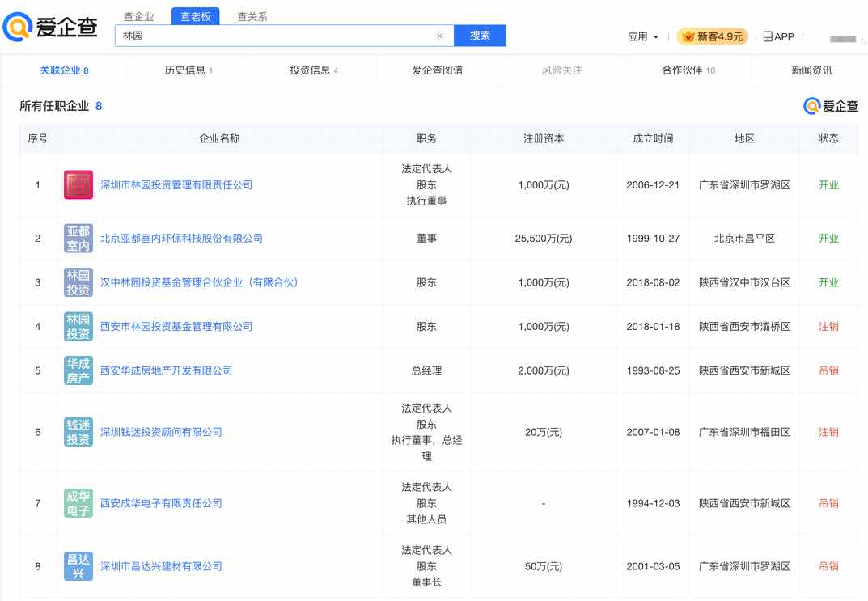
Task: Open the 历史信息 tab
Action: (188, 70)
